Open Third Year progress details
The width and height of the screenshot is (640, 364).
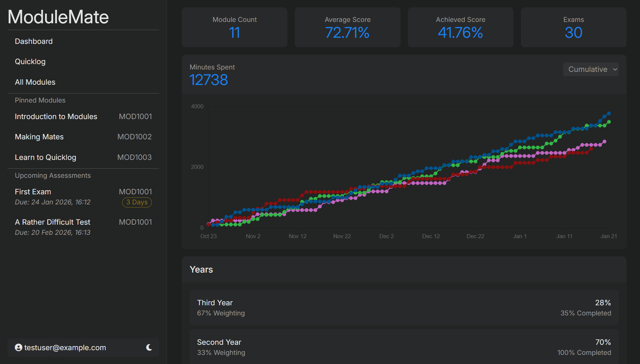click(x=404, y=307)
